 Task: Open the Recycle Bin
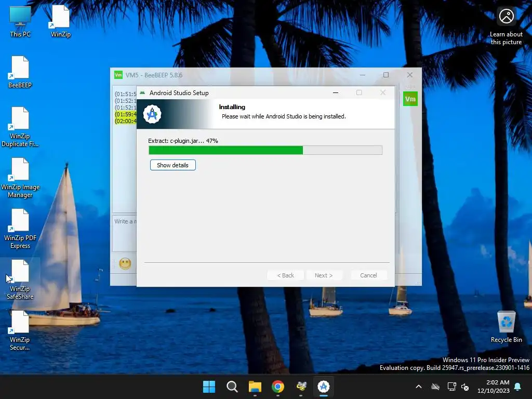coord(506,326)
